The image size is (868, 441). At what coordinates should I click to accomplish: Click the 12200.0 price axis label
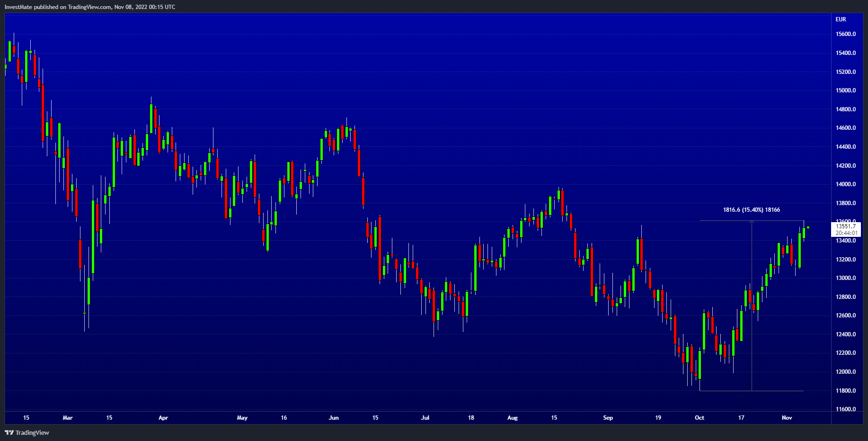pyautogui.click(x=846, y=353)
